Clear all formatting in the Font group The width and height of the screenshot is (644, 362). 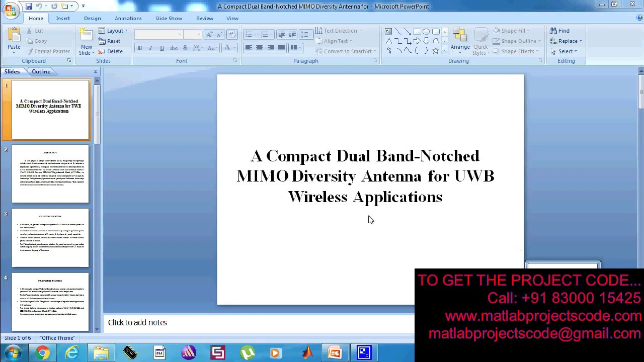[x=232, y=35]
